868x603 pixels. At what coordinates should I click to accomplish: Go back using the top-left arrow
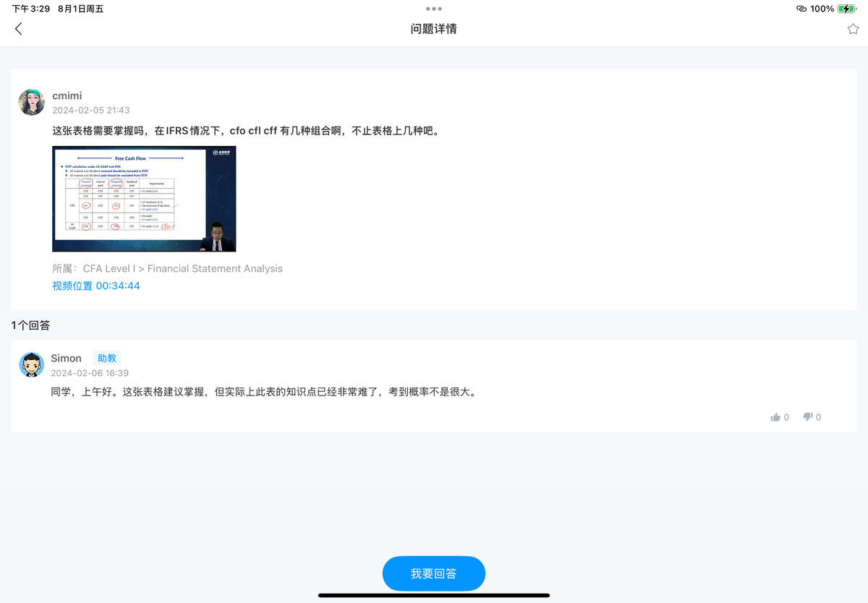(x=19, y=29)
